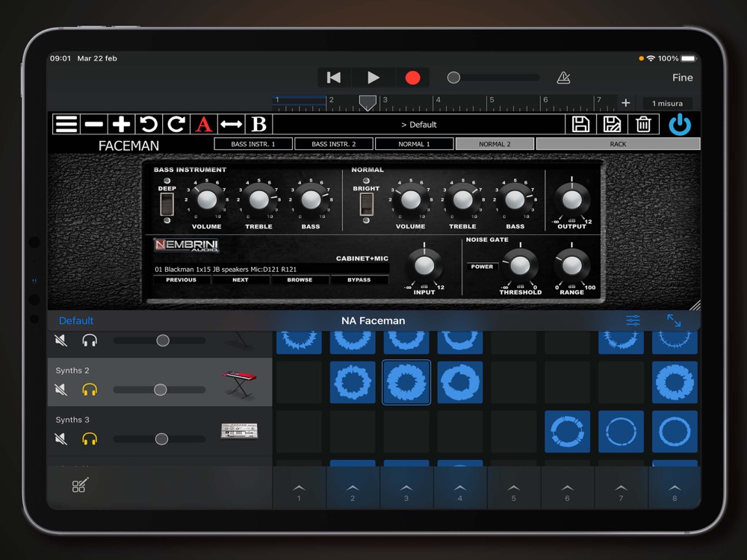Click BROWSE to choose a cabinet
747x560 pixels.
[300, 280]
